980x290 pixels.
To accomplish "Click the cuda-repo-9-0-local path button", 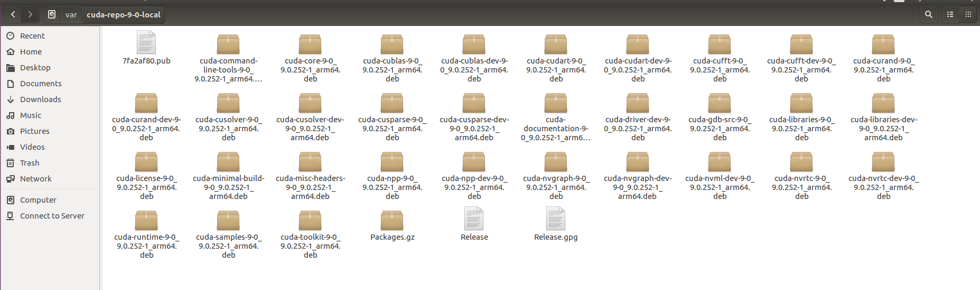I will tap(124, 14).
